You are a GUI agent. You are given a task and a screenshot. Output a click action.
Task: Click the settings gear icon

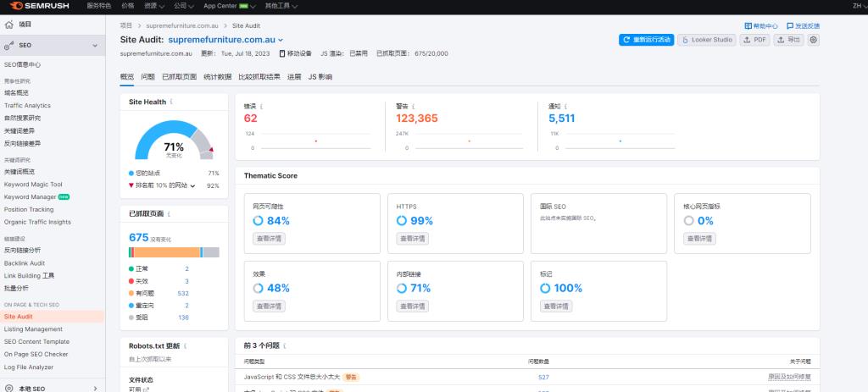coord(813,40)
